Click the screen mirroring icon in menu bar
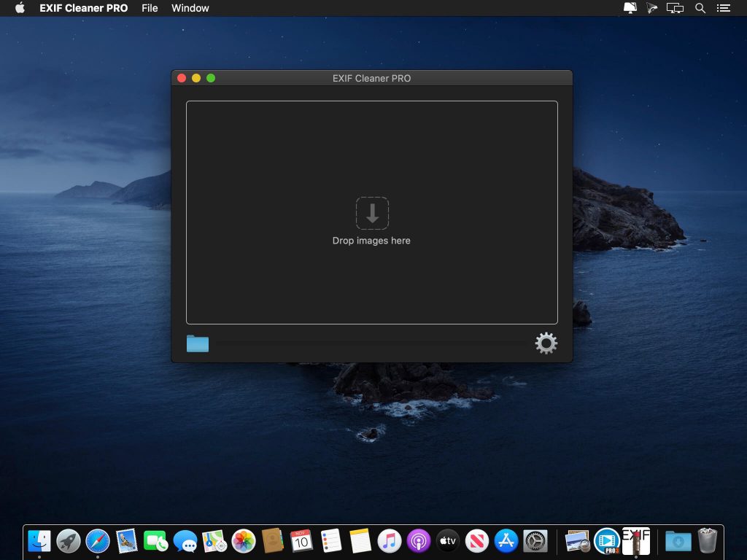 pos(675,8)
